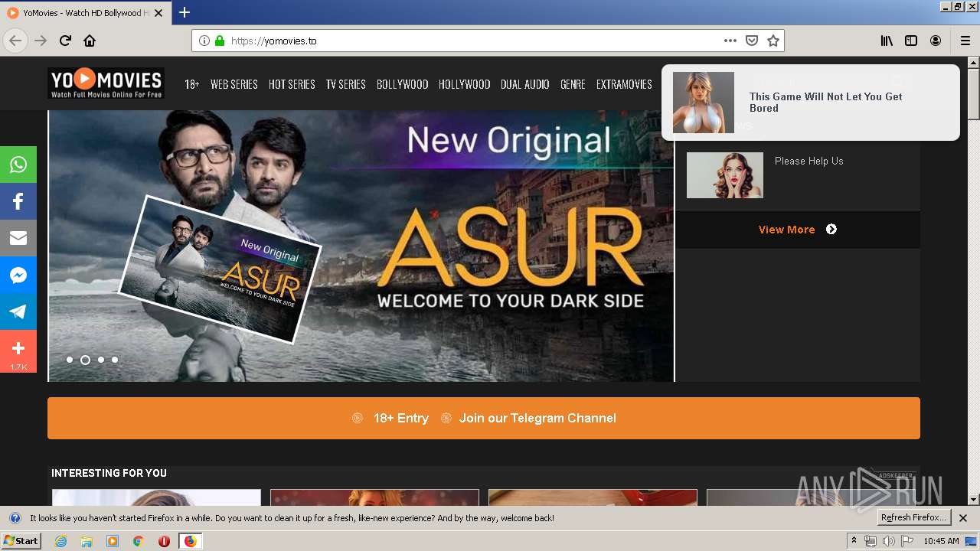Viewport: 980px width, 551px height.
Task: Open the TV SERIES menu item
Action: click(x=346, y=84)
